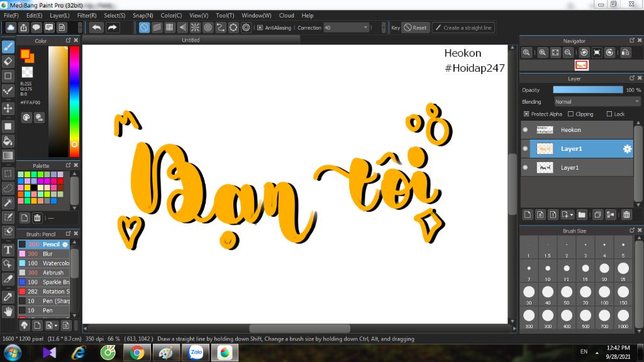Click the Palette trash icon
The image size is (644, 362).
pyautogui.click(x=37, y=218)
